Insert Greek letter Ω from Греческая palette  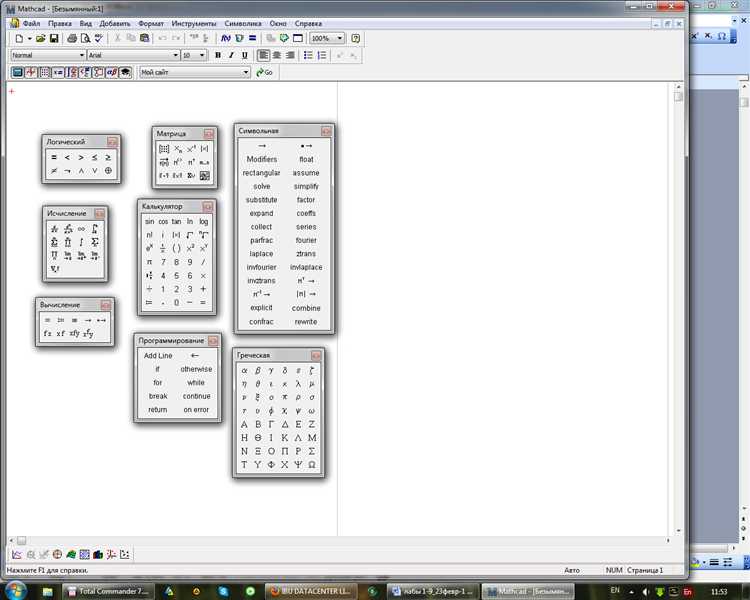tap(312, 465)
